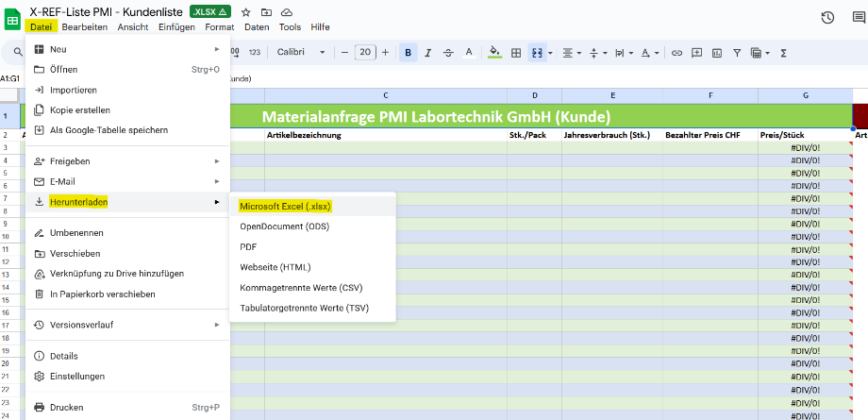Open text wrapping dropdown
868x420 pixels.
pyautogui.click(x=624, y=53)
